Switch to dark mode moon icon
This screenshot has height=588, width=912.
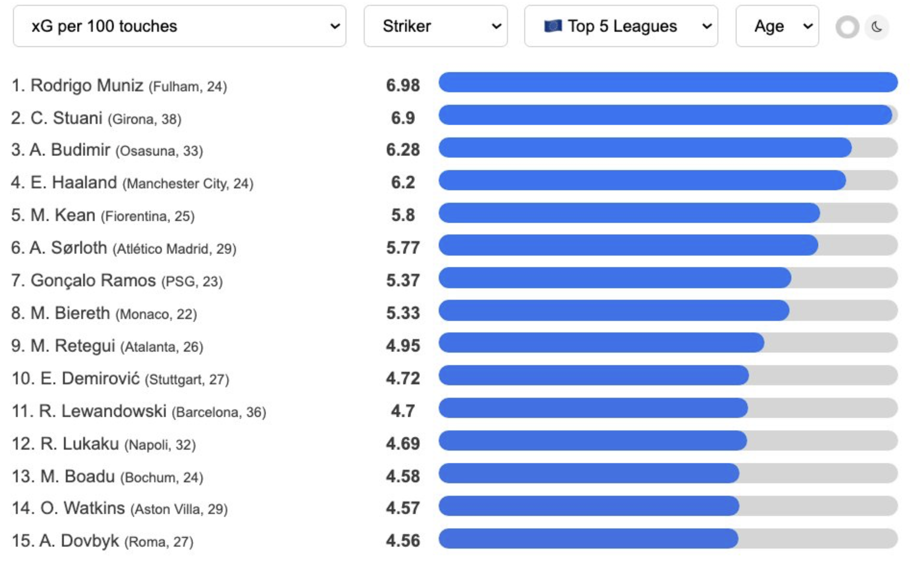click(x=876, y=28)
